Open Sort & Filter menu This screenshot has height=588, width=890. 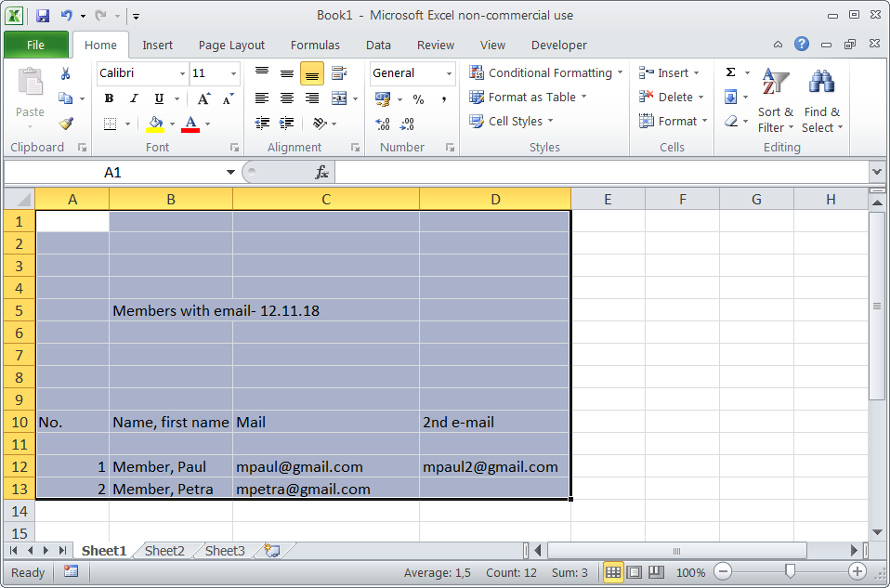tap(776, 100)
